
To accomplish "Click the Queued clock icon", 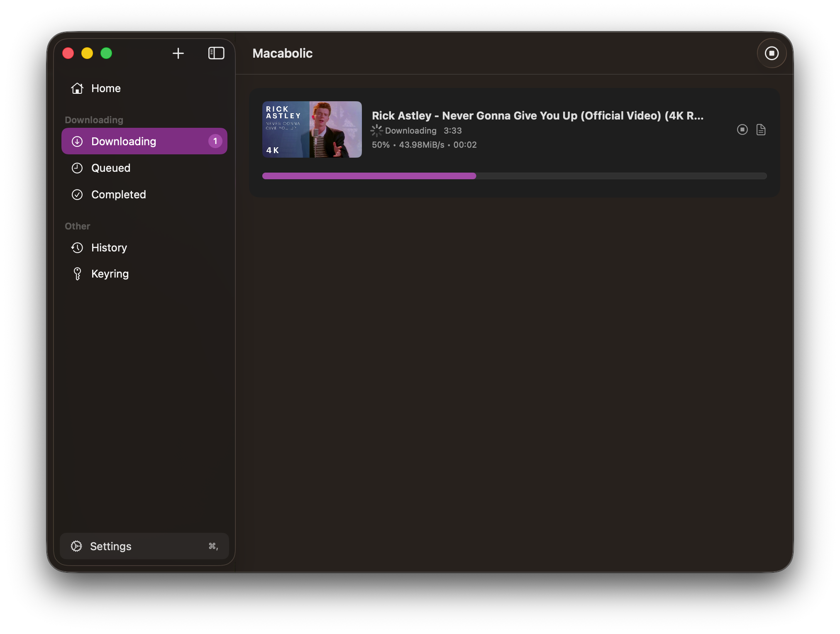I will [77, 168].
